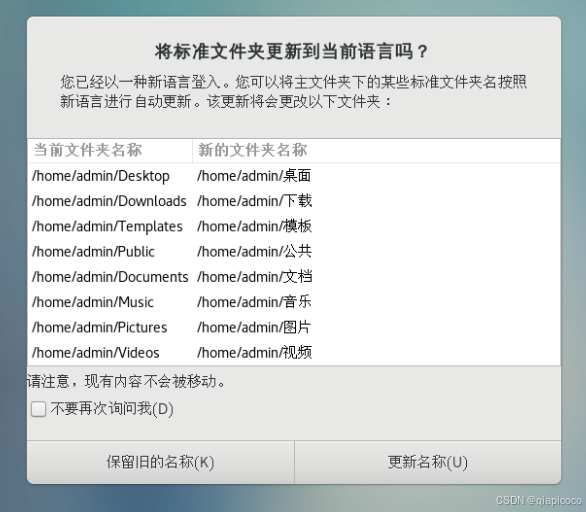Select the /home/admin/Videos row
This screenshot has width=586, height=512.
pyautogui.click(x=294, y=352)
